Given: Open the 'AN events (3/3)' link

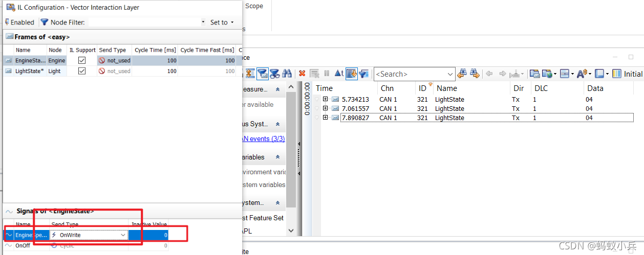Looking at the screenshot, I should (263, 138).
